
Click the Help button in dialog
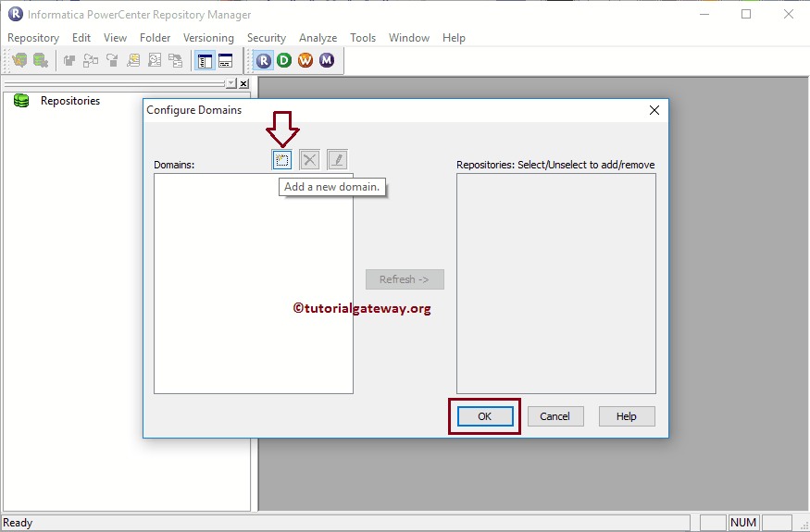627,416
